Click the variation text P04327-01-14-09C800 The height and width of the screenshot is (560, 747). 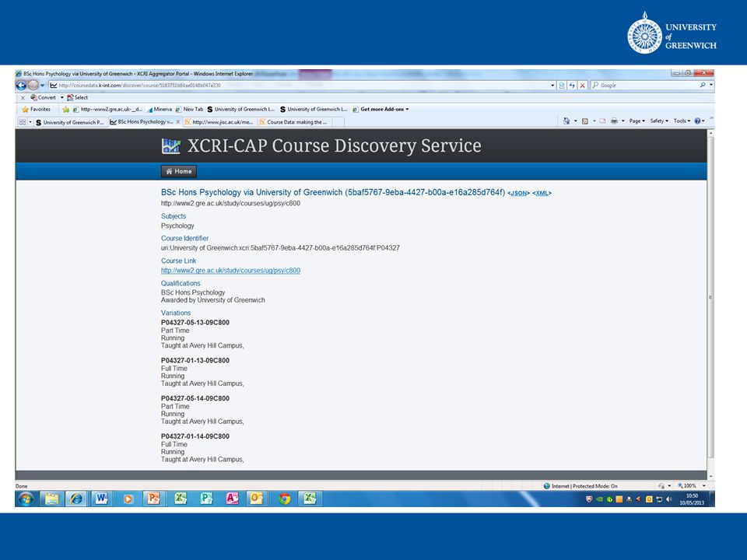pos(195,436)
